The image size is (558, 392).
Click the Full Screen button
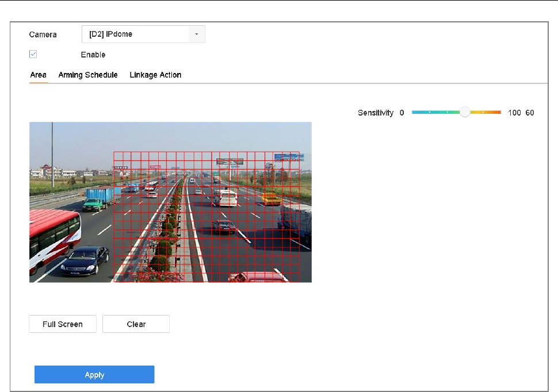point(63,324)
